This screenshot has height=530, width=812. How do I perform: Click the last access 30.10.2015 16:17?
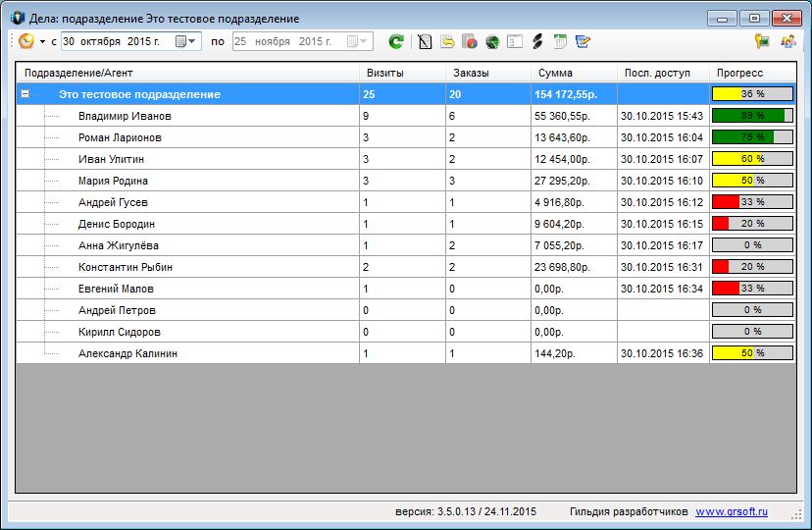tap(662, 245)
